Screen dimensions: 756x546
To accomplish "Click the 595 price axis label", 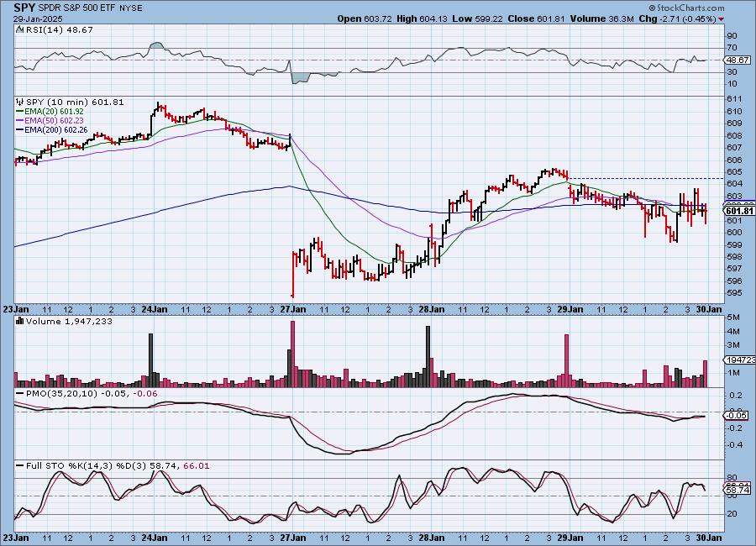I will (x=734, y=293).
